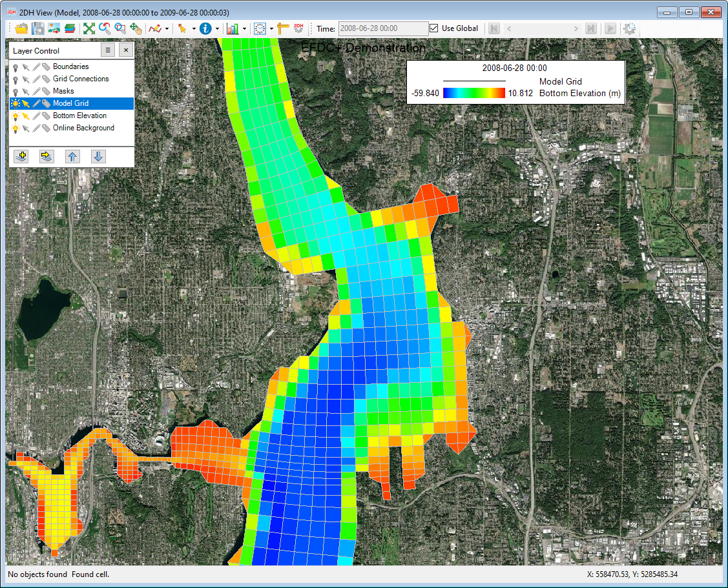Click the add new layer button
This screenshot has height=588, width=728.
click(x=21, y=156)
